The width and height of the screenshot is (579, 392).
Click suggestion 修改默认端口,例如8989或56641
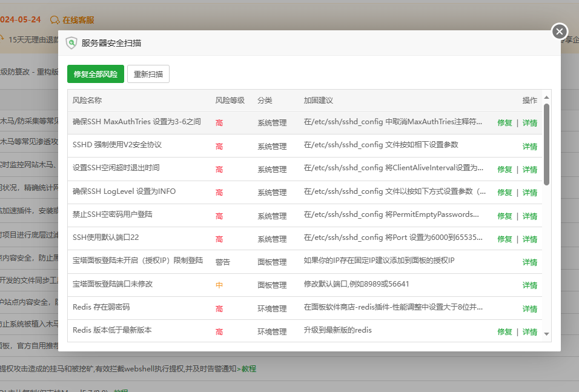click(356, 284)
